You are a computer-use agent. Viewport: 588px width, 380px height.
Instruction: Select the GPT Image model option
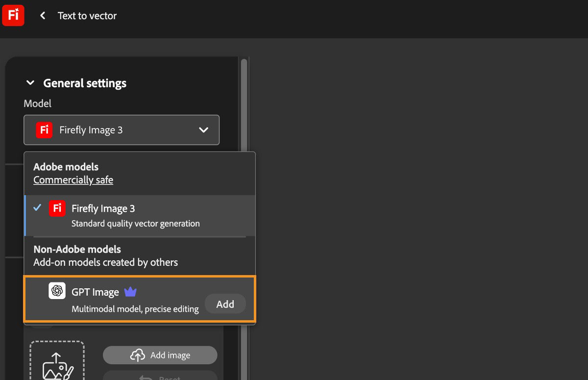click(140, 299)
